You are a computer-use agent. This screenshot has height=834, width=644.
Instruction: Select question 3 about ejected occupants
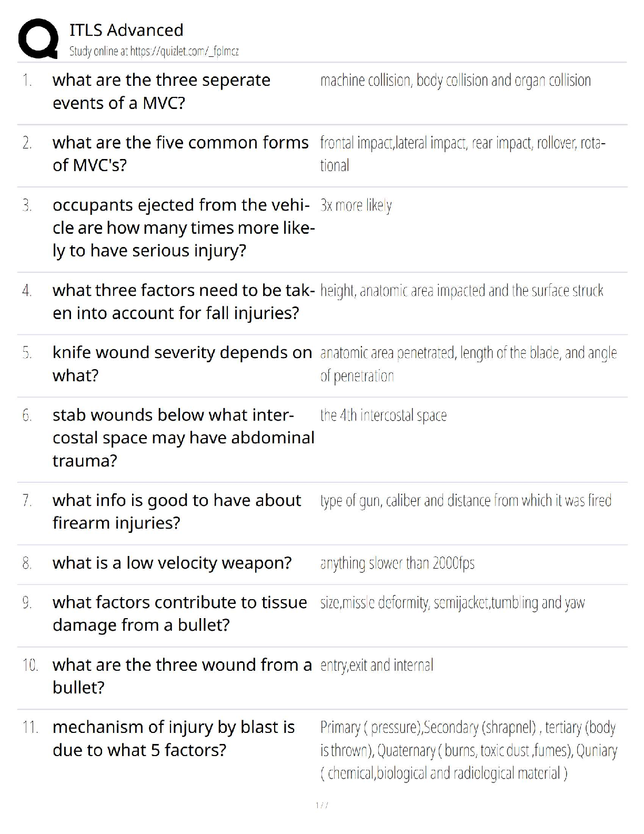pyautogui.click(x=184, y=227)
